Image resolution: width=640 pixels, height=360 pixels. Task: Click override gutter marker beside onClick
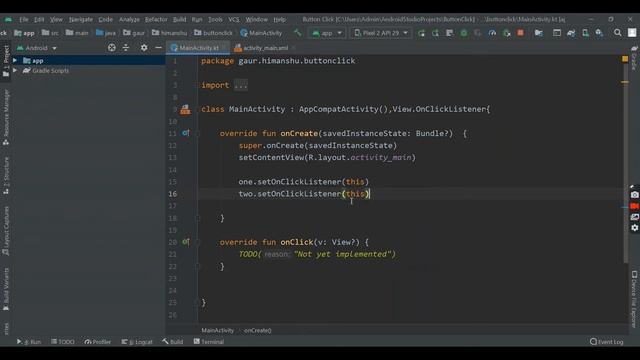(186, 242)
